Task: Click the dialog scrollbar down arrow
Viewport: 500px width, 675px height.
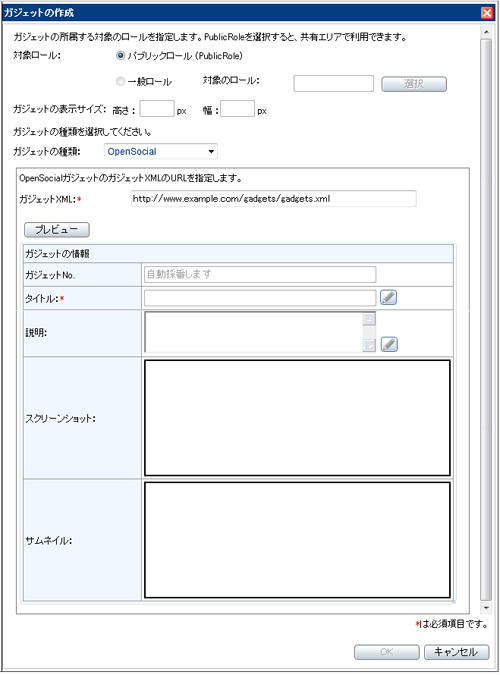Action: tap(486, 608)
